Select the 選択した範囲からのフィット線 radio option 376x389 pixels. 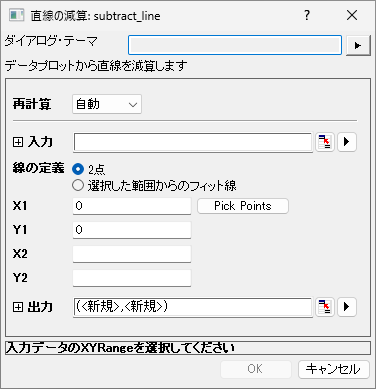click(78, 185)
